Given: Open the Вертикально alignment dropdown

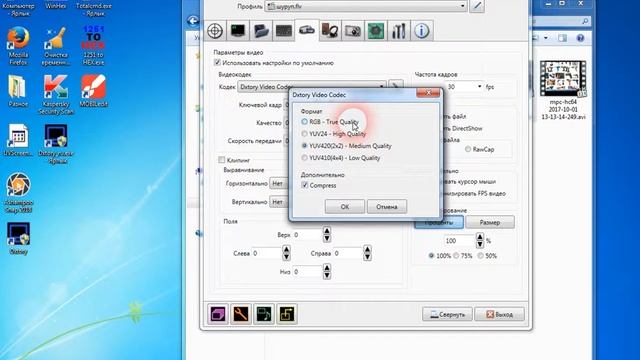Looking at the screenshot, I should [279, 202].
